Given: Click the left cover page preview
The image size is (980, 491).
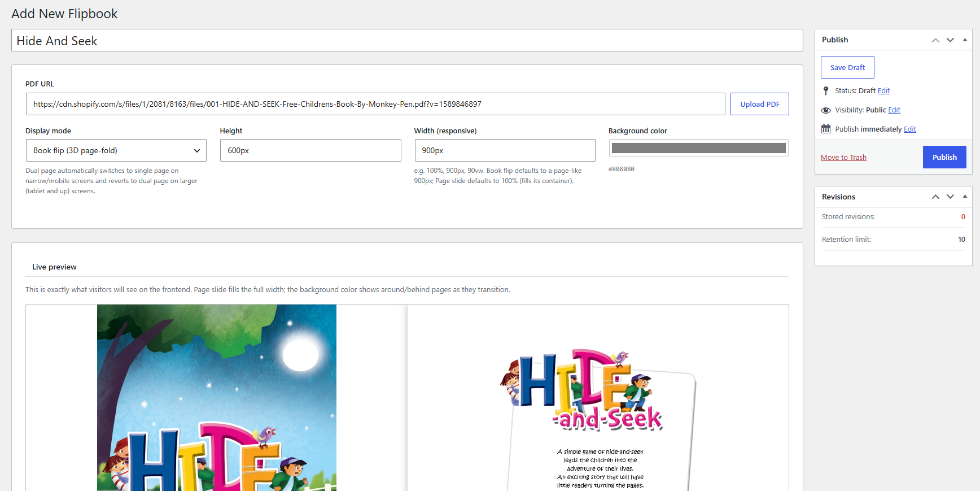Looking at the screenshot, I should tap(217, 398).
